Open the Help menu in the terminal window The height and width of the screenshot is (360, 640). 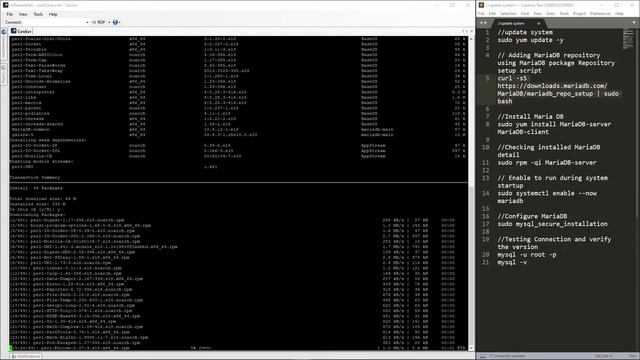53,14
